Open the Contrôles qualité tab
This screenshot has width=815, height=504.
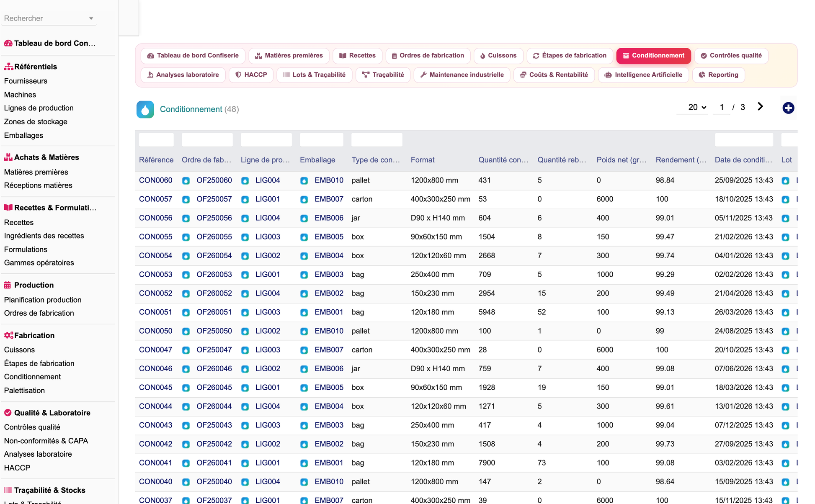click(731, 56)
